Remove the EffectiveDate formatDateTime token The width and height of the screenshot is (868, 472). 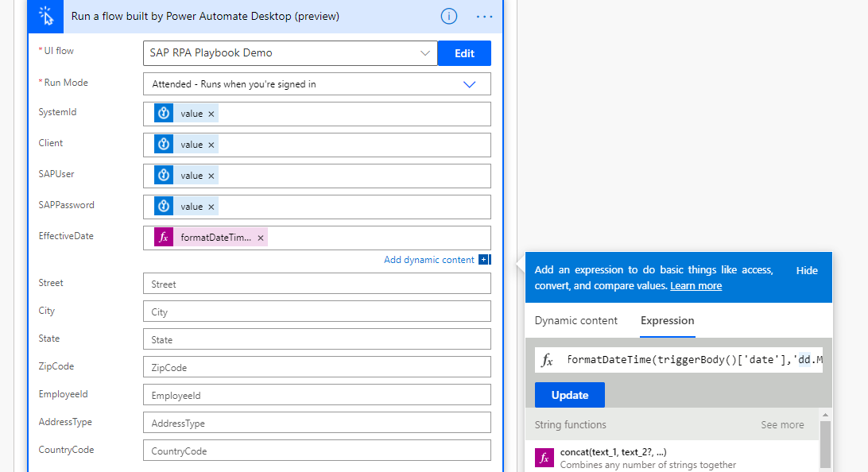(261, 236)
